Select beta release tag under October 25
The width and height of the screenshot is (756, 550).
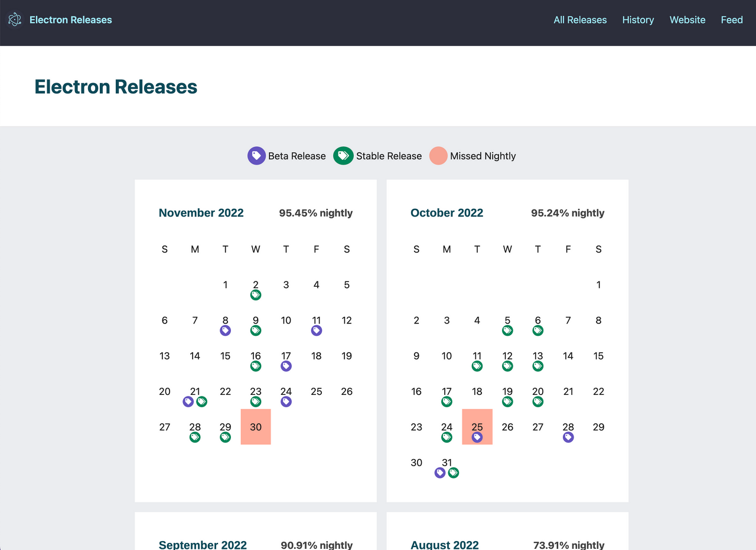[477, 437]
